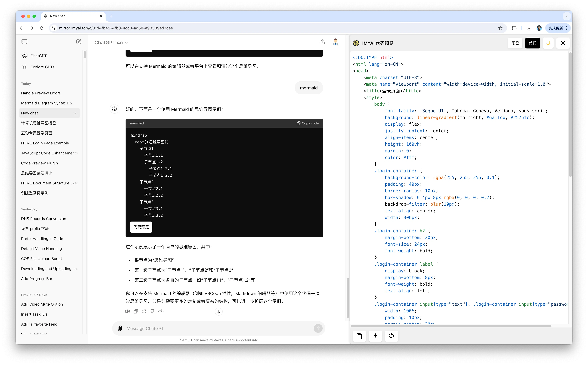The height and width of the screenshot is (365, 588).
Task: Close the New chat browser tab
Action: pyautogui.click(x=101, y=16)
